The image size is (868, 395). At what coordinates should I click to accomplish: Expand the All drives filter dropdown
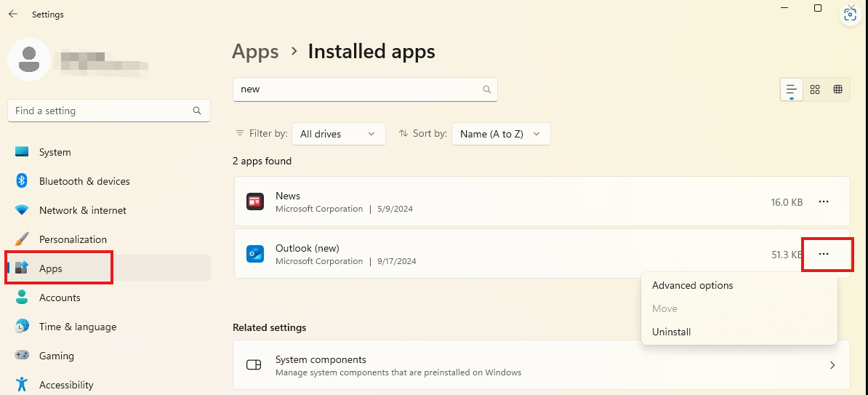pyautogui.click(x=338, y=134)
